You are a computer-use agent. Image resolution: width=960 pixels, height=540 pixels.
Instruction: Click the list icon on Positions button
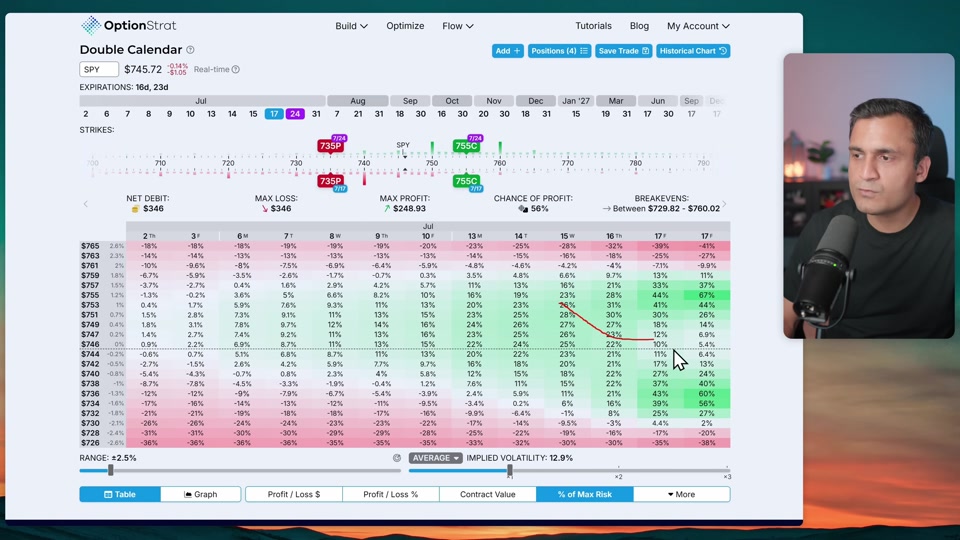(584, 51)
